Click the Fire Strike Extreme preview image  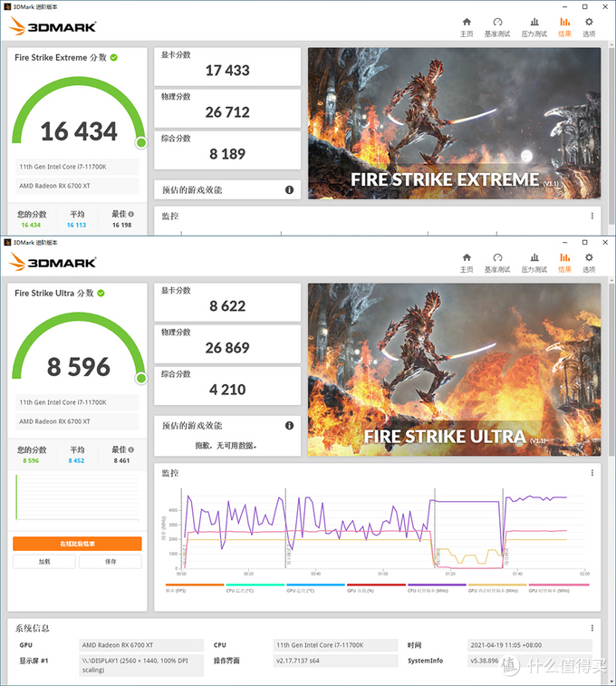click(x=454, y=123)
